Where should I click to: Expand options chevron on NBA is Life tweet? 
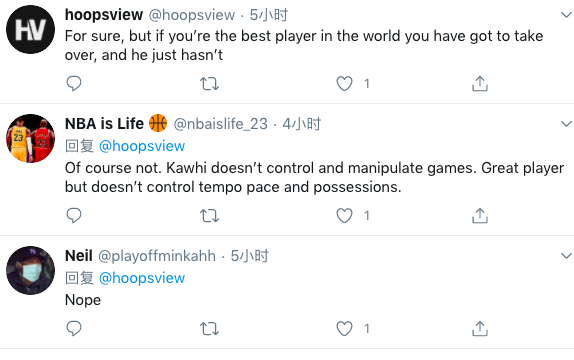[566, 124]
